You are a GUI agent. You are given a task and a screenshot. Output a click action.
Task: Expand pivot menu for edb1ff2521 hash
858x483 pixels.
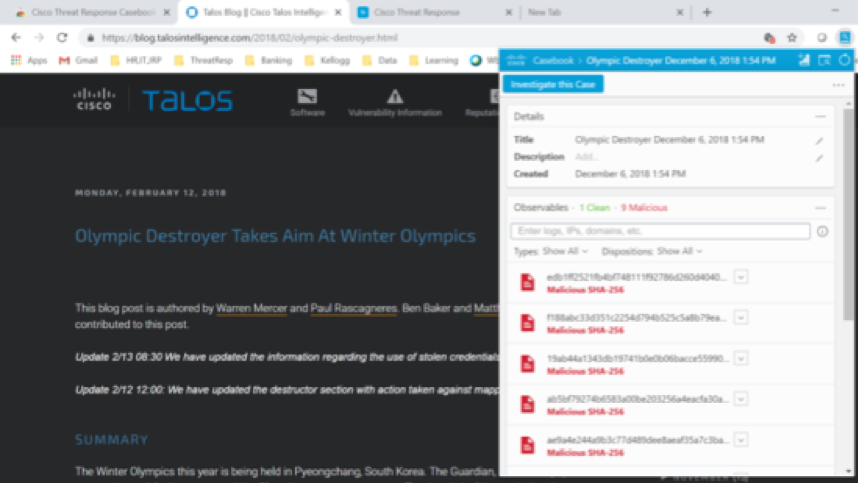(741, 277)
